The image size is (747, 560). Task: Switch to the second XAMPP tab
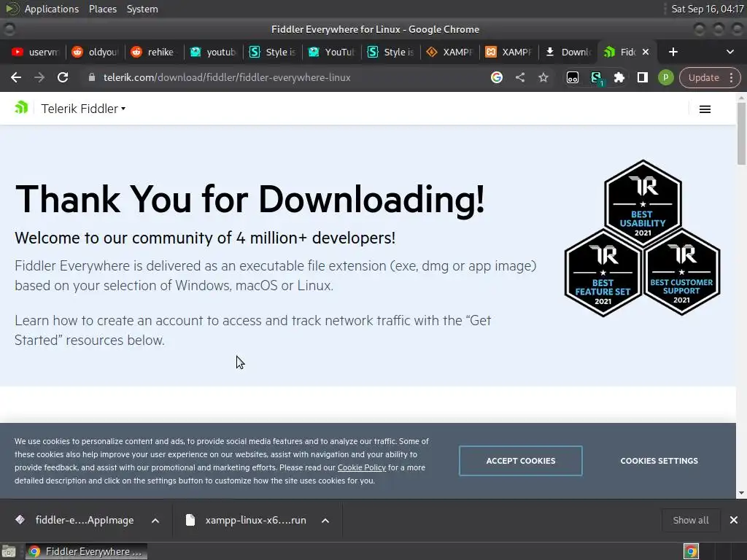coord(508,52)
